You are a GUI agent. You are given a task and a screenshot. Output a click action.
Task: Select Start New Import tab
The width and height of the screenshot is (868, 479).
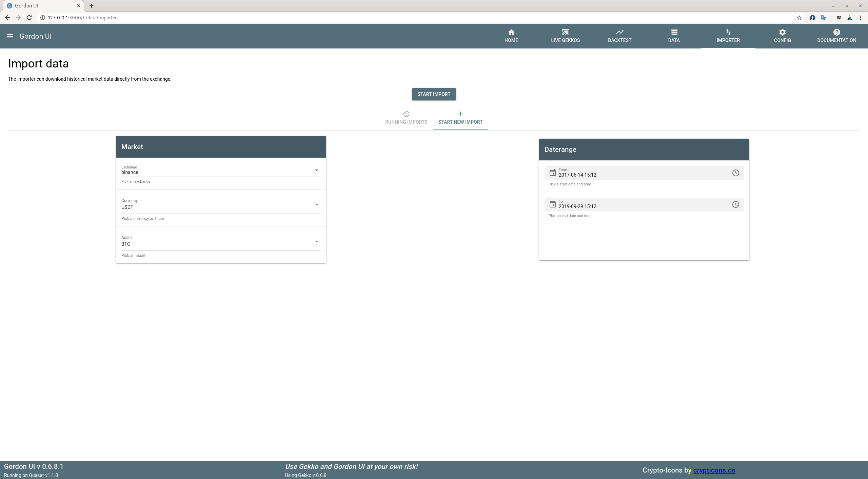(x=460, y=118)
